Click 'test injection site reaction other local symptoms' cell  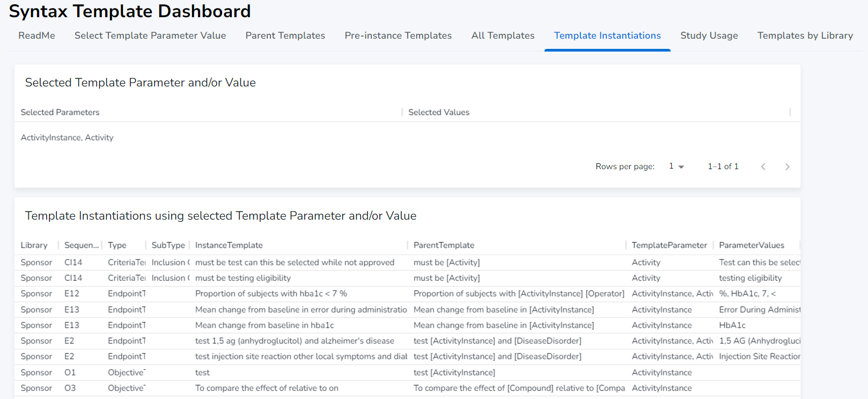tap(301, 357)
